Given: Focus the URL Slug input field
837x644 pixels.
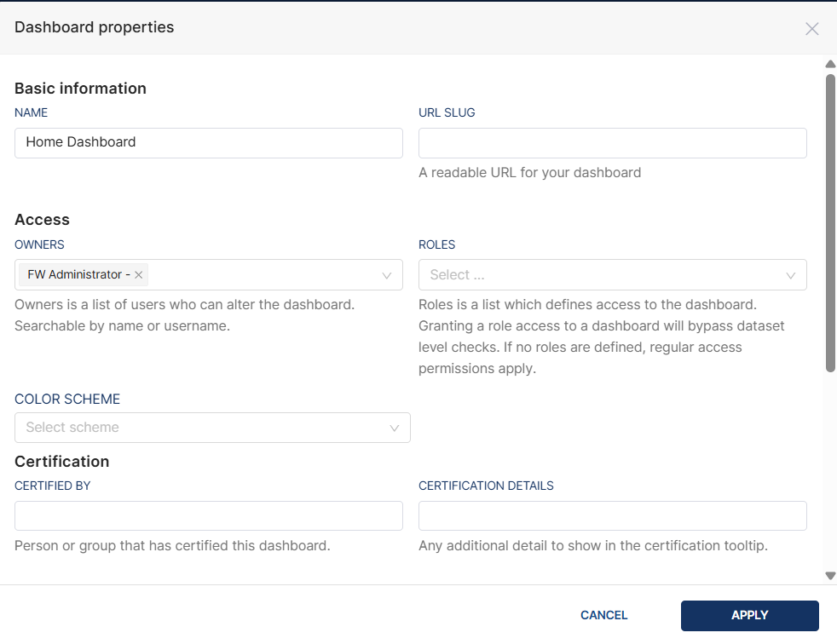Looking at the screenshot, I should coord(612,143).
